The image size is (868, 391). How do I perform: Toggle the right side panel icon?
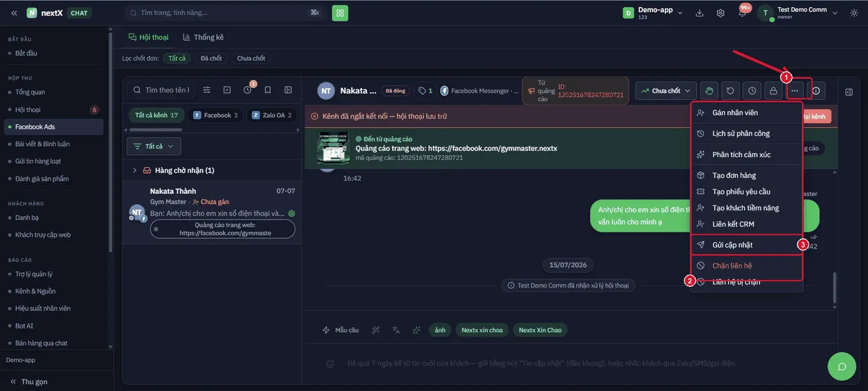click(849, 92)
